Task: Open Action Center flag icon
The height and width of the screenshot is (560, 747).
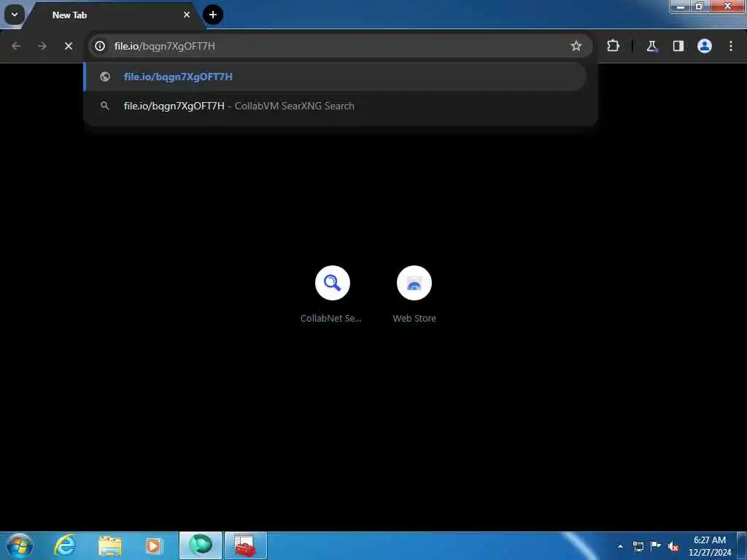Action: click(x=656, y=546)
